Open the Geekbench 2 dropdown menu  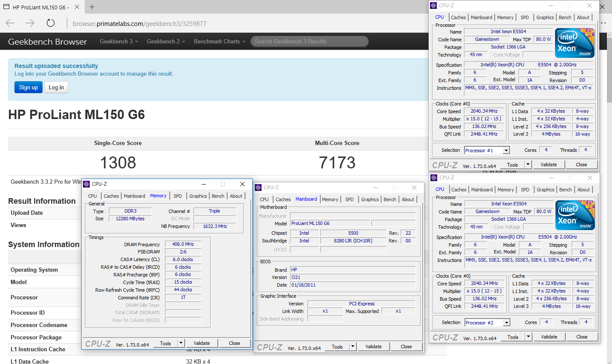(x=166, y=41)
